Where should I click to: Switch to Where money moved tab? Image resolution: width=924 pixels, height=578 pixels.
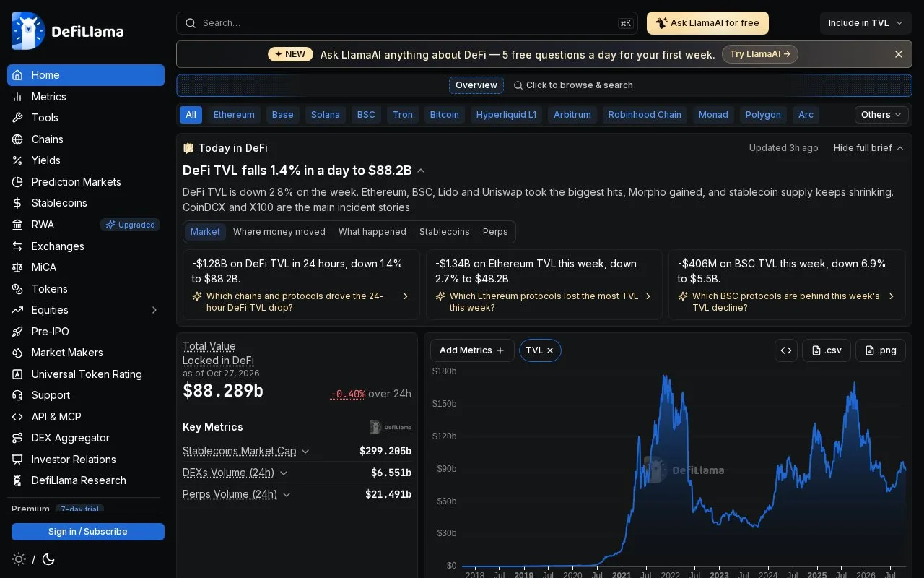point(279,232)
